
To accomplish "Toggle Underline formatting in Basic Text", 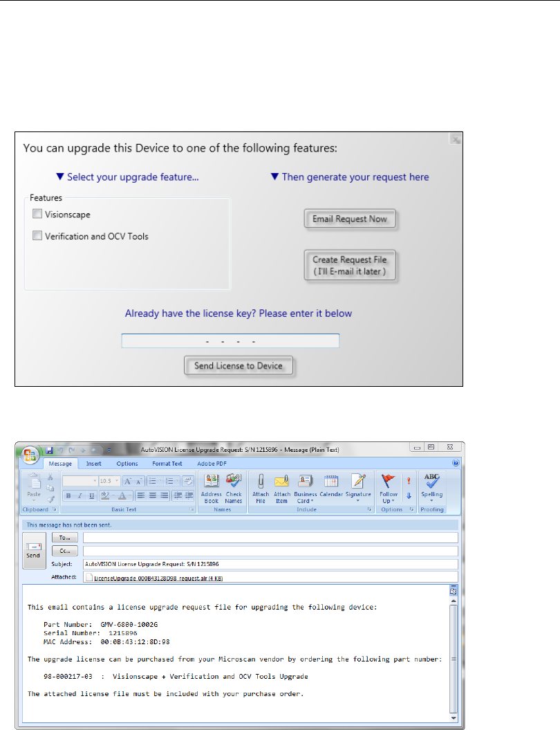I will [92, 495].
